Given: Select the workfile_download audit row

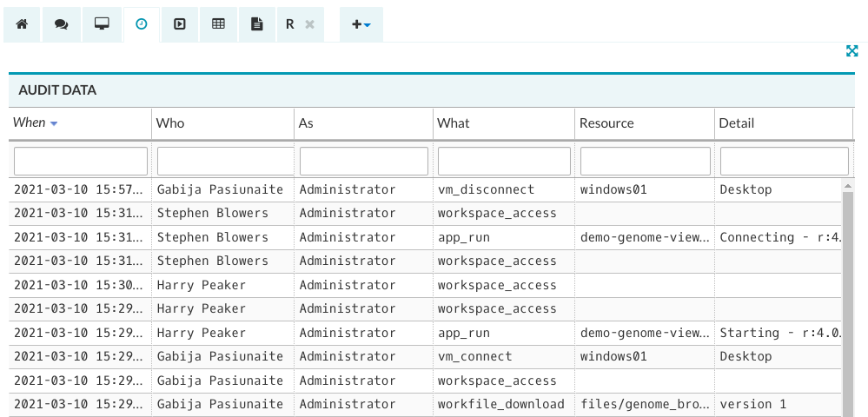Looking at the screenshot, I should tap(425, 404).
